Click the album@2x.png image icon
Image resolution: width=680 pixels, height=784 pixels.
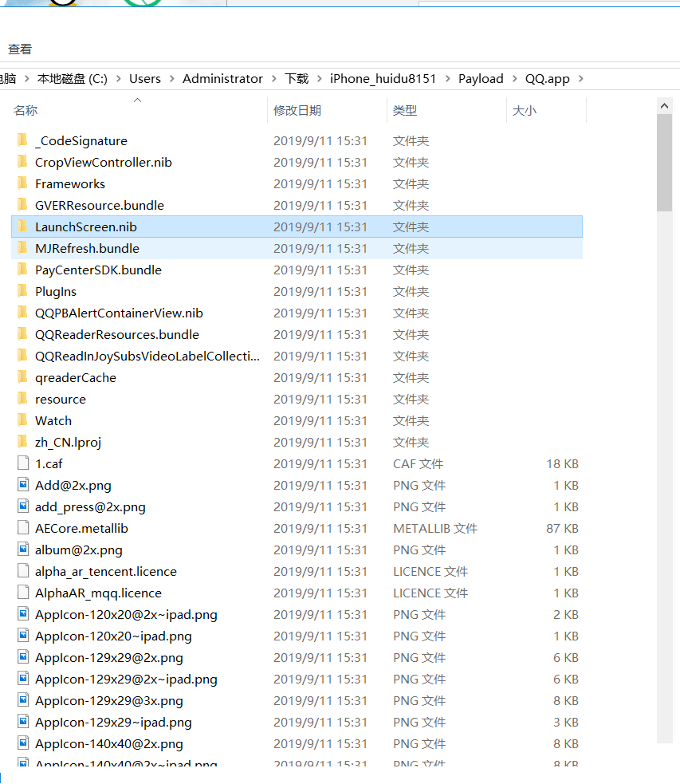23,549
